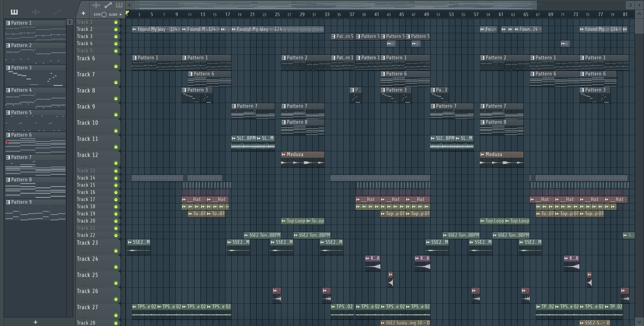The image size is (644, 326).
Task: Click bar 81 on the timeline ruler
Action: coord(625,15)
